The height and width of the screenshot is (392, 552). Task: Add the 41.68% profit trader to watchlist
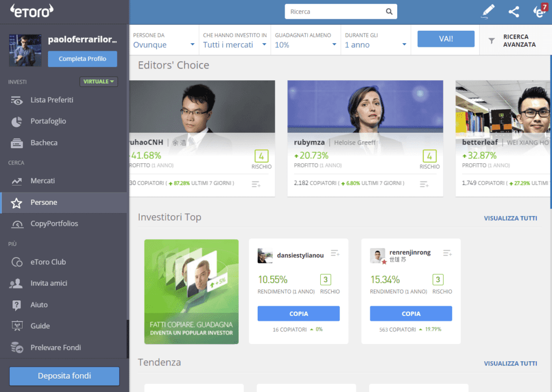256,184
